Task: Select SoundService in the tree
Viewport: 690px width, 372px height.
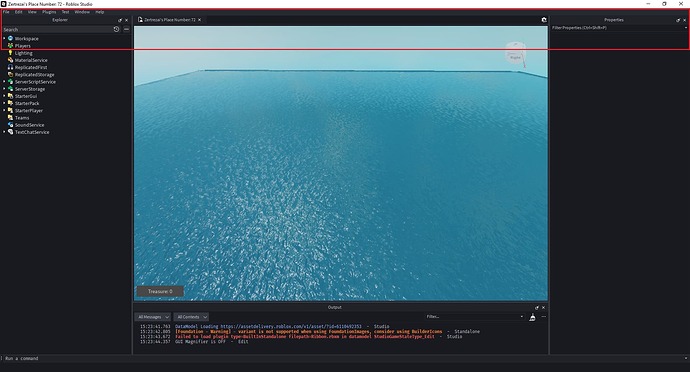Action: click(x=29, y=125)
